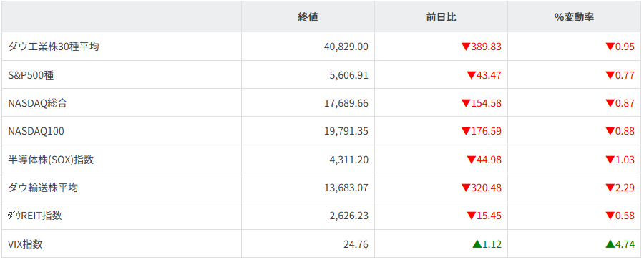Open the ダウREIT指数 entry
Image resolution: width=644 pixels, height=260 pixels.
35,216
